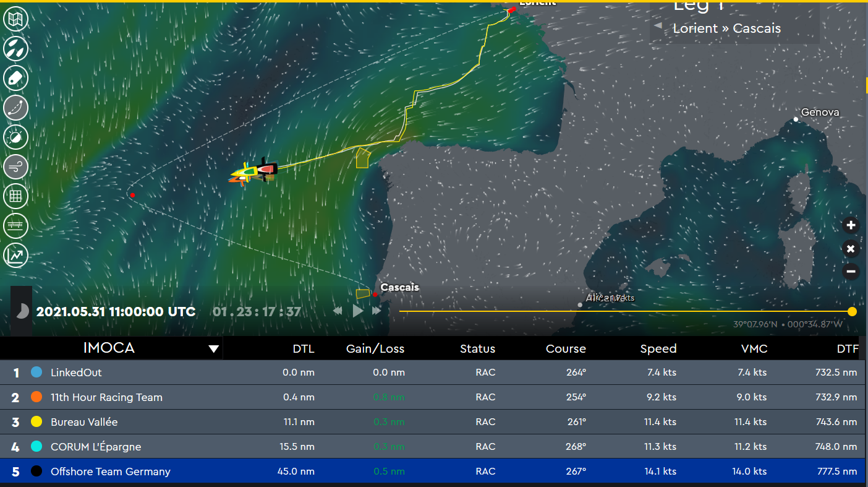Click 11th Hour Racing course 254°
The width and height of the screenshot is (868, 487).
click(x=576, y=397)
